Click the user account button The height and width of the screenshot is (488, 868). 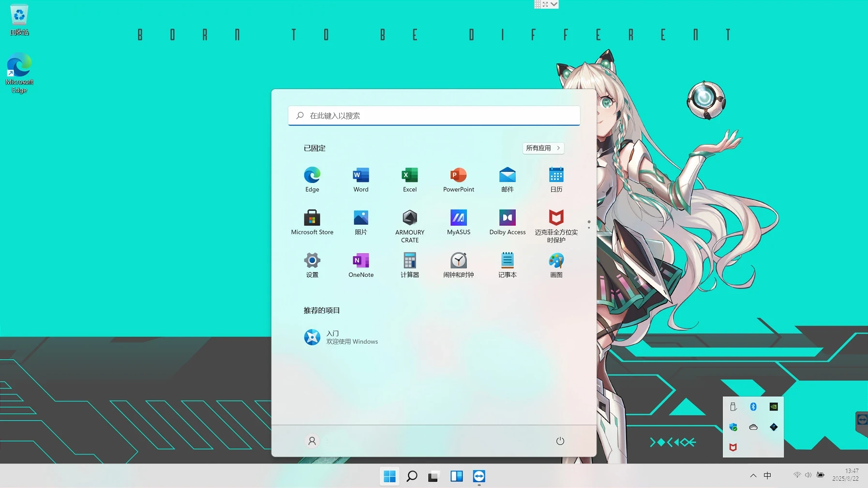point(312,441)
